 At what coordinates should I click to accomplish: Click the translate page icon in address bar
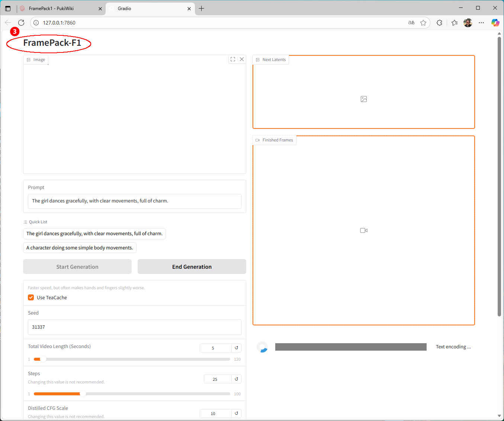tap(411, 23)
